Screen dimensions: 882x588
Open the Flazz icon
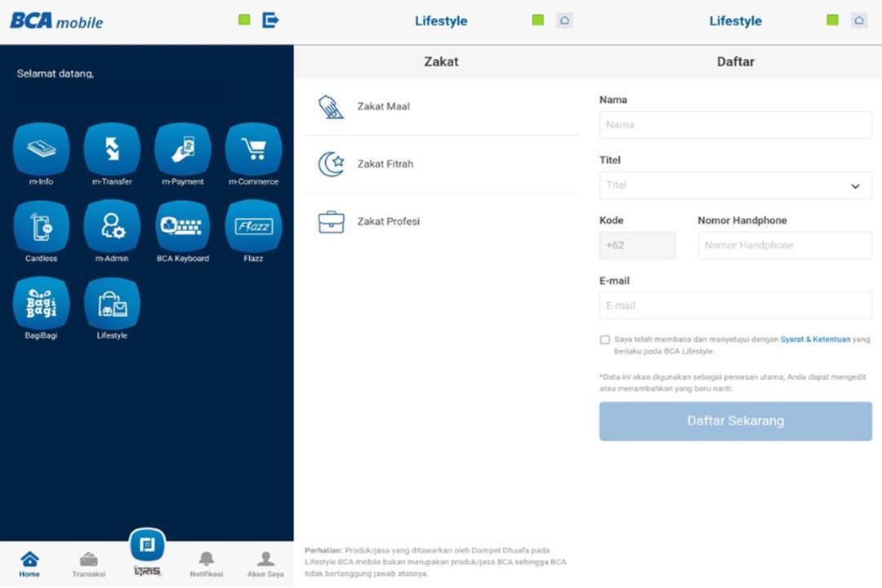(x=254, y=226)
